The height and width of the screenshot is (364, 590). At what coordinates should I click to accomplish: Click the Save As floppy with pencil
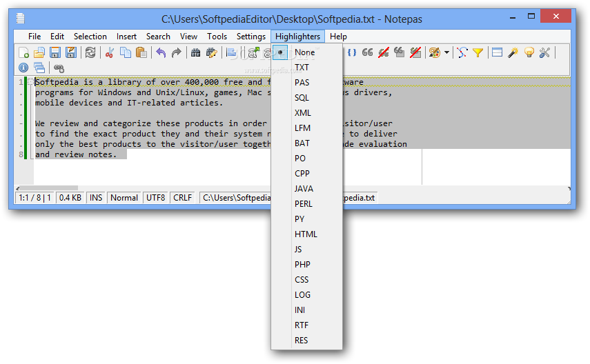71,52
